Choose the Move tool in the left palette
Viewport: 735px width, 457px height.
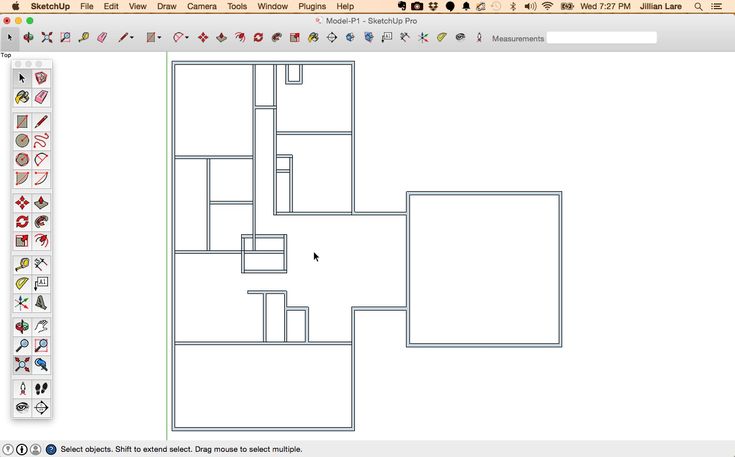(22, 203)
